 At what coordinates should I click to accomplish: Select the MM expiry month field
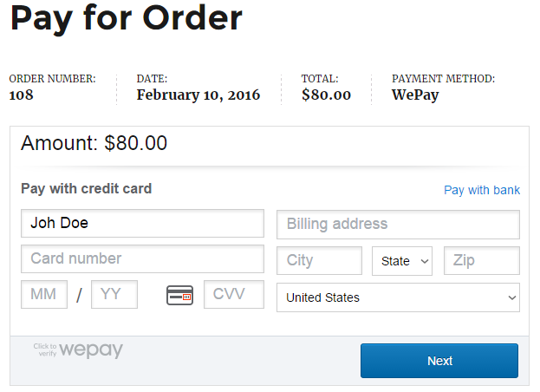(44, 294)
